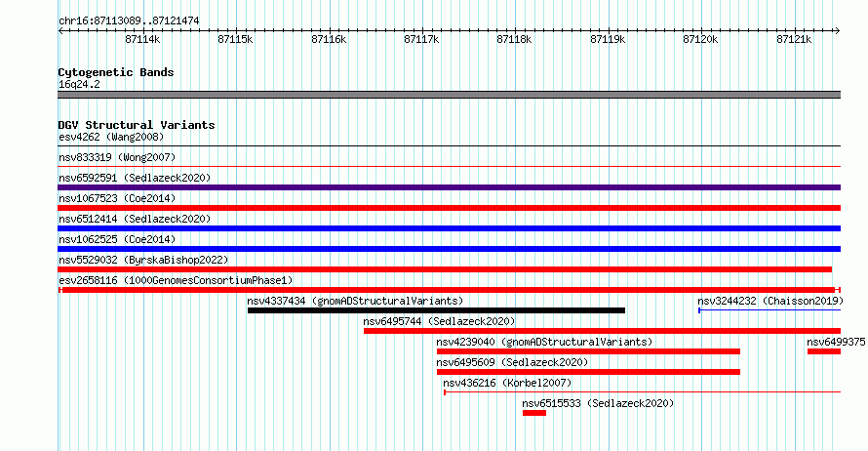Open the nsv6592591 (Sedlazeck2020) variant label

(x=135, y=178)
